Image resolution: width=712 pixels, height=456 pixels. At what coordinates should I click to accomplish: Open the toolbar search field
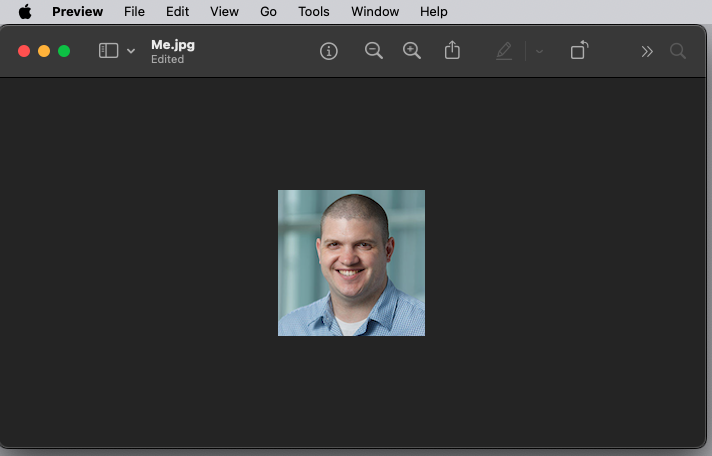(677, 51)
